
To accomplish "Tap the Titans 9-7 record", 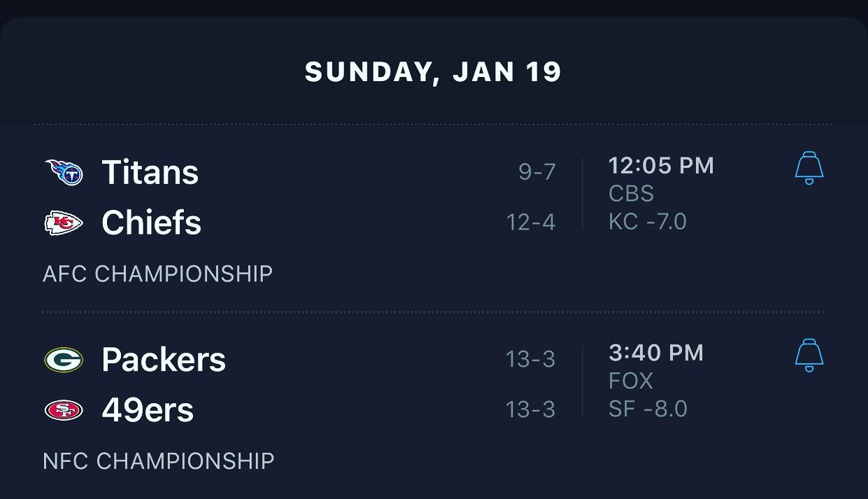I will coord(537,171).
